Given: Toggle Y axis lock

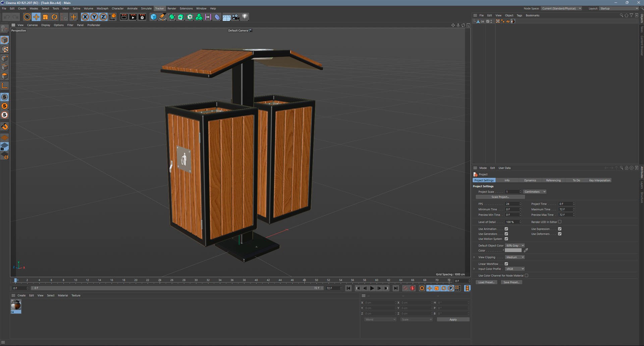Looking at the screenshot, I should tap(94, 17).
